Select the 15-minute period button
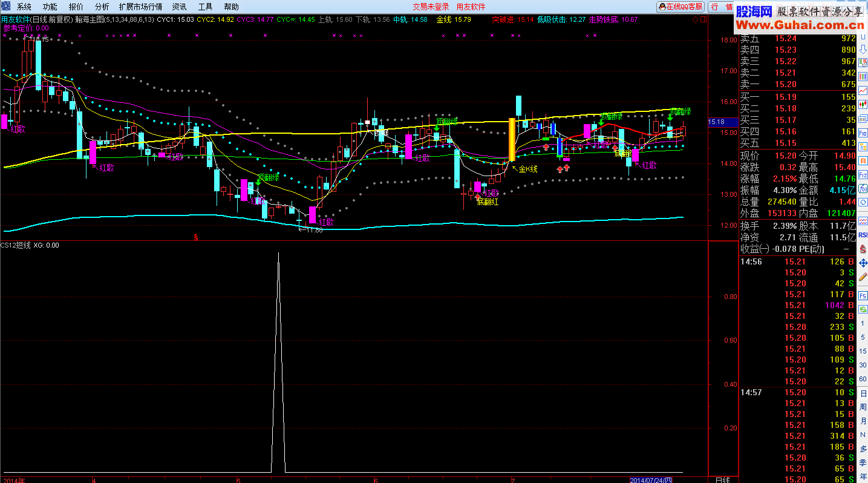868x483 pixels. (863, 351)
